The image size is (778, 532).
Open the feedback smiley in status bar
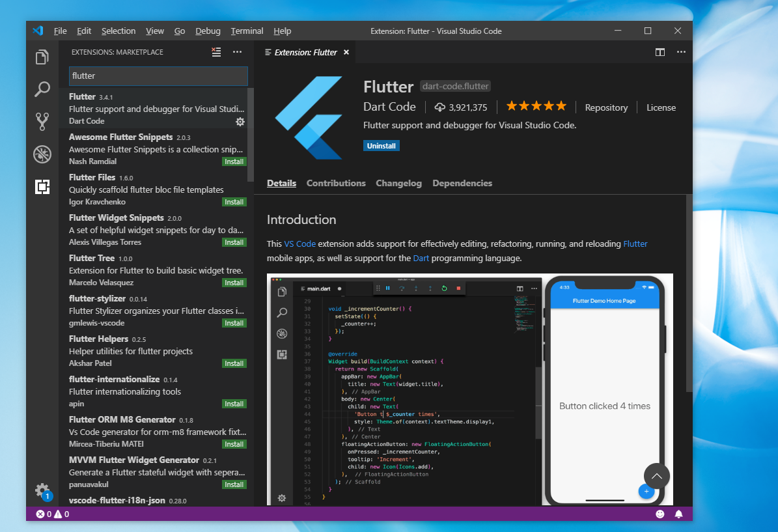pos(660,514)
